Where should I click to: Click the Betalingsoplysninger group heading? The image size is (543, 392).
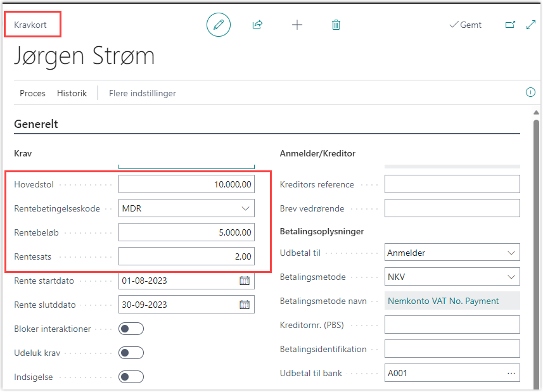click(x=322, y=231)
